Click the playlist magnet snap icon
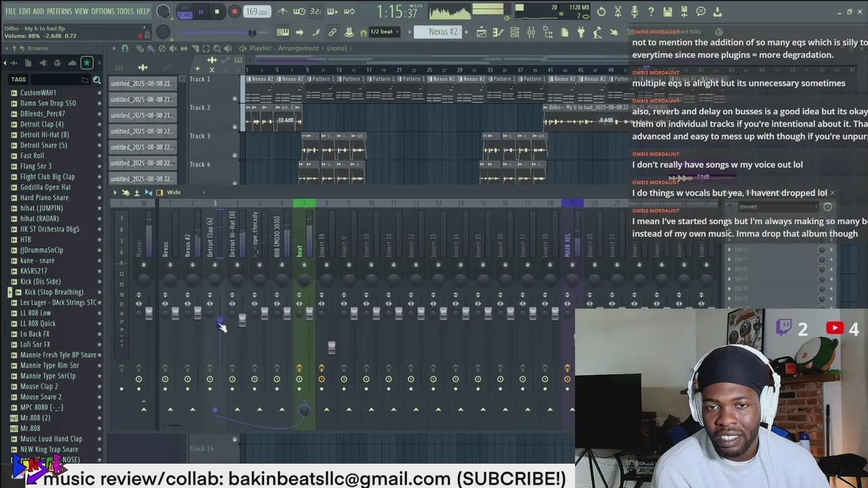The image size is (868, 488). 125,48
